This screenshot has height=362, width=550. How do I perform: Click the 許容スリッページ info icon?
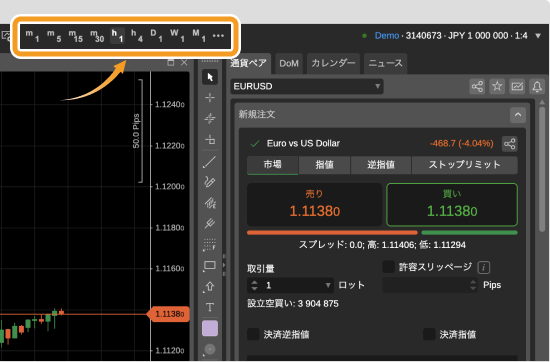point(484,268)
